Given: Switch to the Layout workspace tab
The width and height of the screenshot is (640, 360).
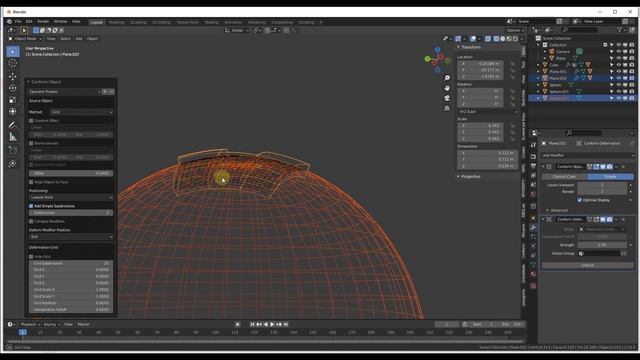Looking at the screenshot, I should (96, 22).
